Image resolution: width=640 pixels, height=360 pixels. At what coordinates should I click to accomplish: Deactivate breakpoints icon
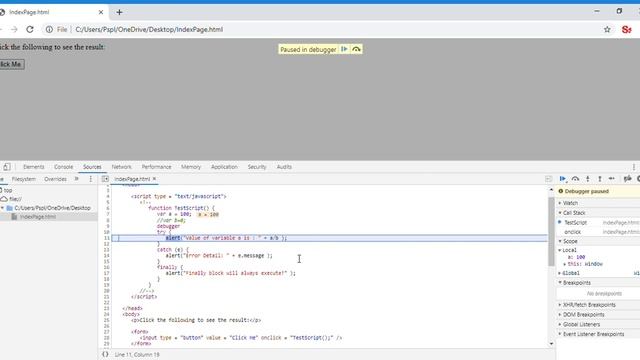coord(628,179)
